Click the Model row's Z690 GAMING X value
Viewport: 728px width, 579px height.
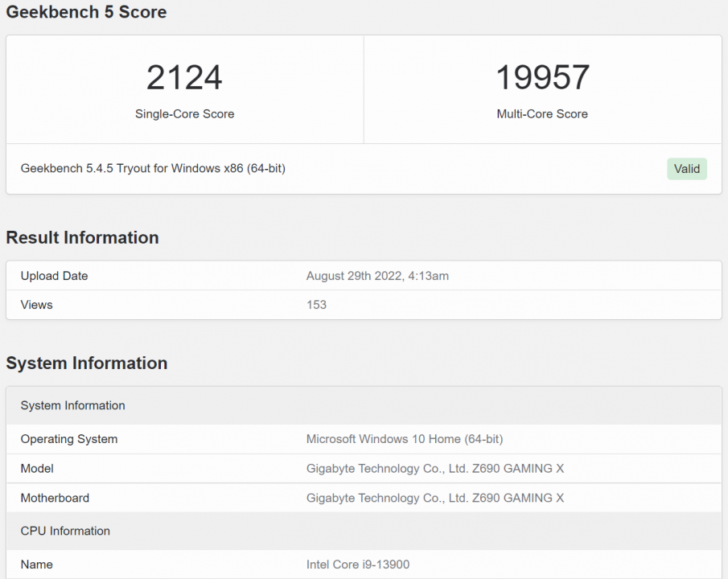tap(435, 469)
